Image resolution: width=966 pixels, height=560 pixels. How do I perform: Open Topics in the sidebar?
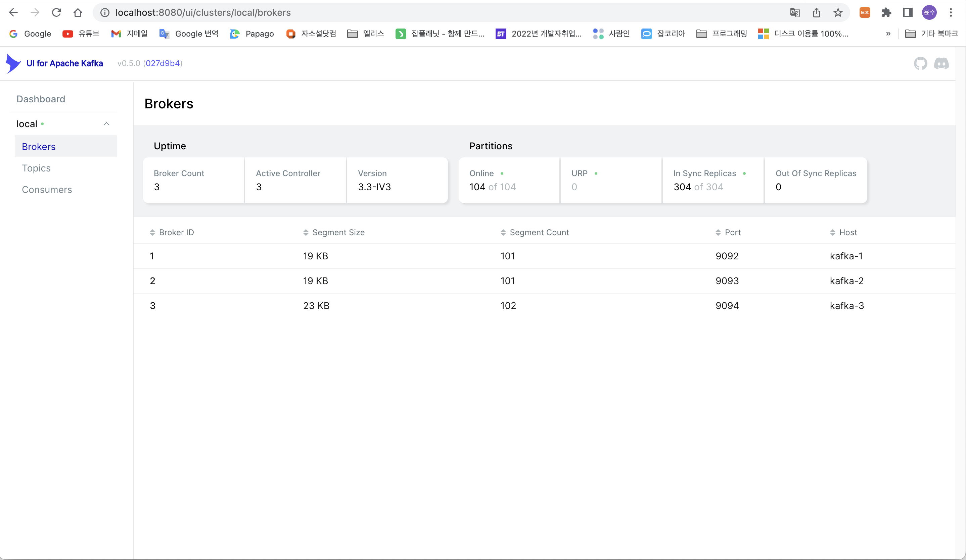36,168
